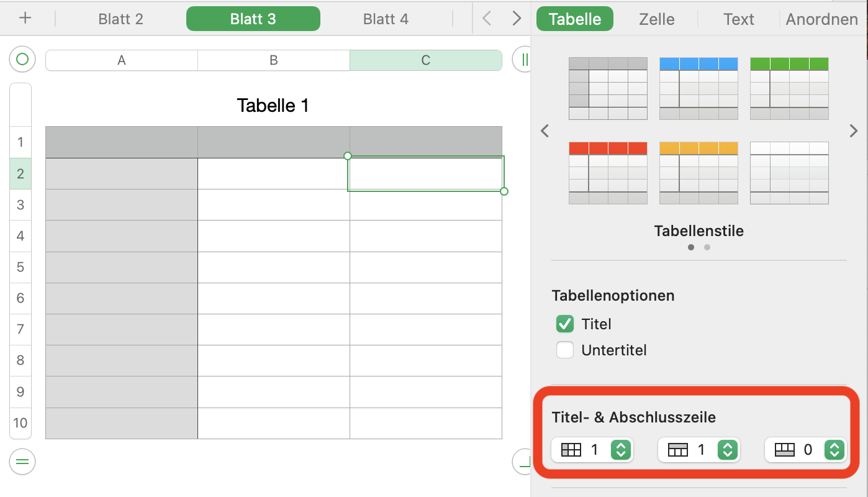Click the add row handle icon

pos(22,462)
